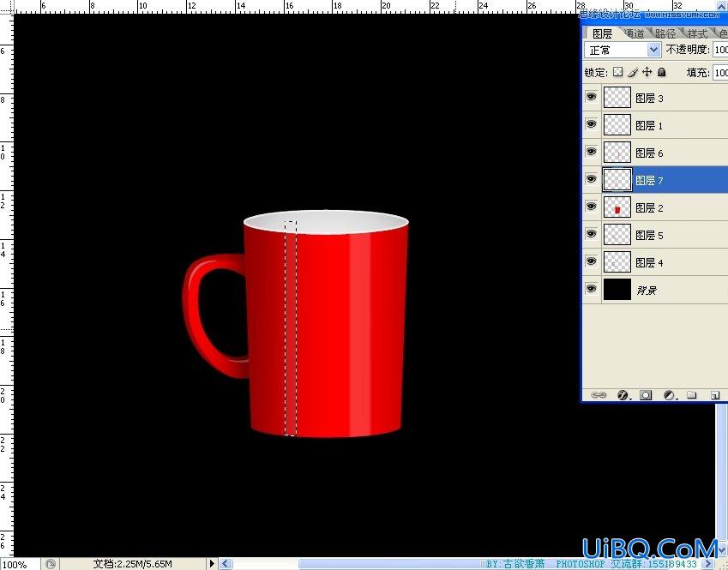
Task: Click the mug's white inner rim
Action: pos(326,222)
